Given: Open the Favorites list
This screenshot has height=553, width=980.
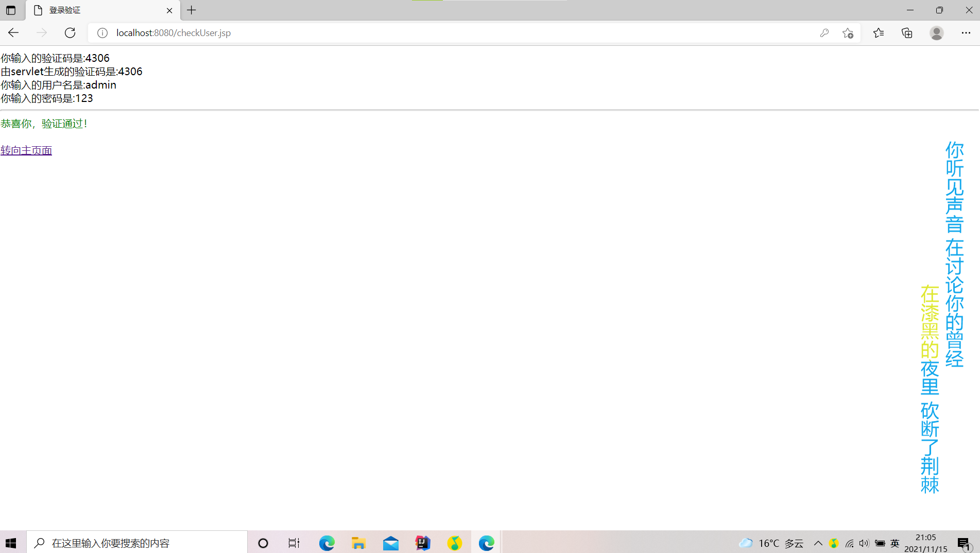Looking at the screenshot, I should coord(879,33).
